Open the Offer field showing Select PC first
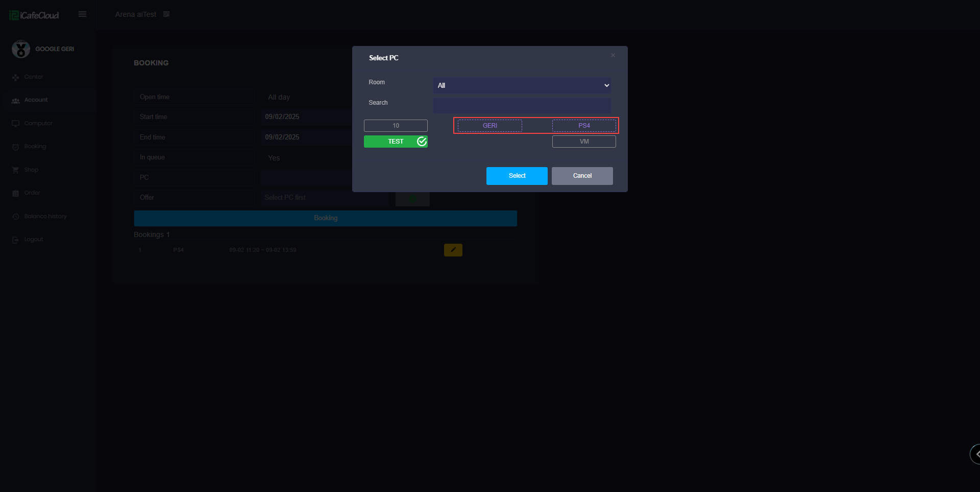Viewport: 980px width, 492px height. point(325,198)
